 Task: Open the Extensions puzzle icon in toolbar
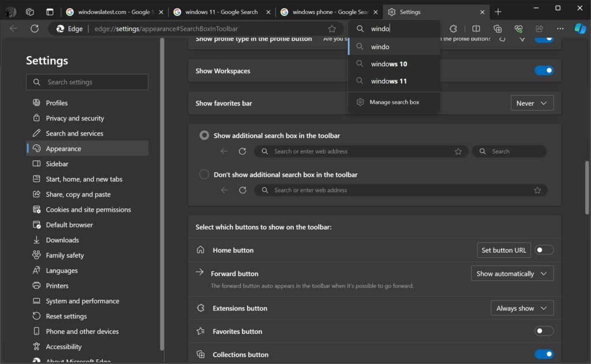(x=454, y=28)
